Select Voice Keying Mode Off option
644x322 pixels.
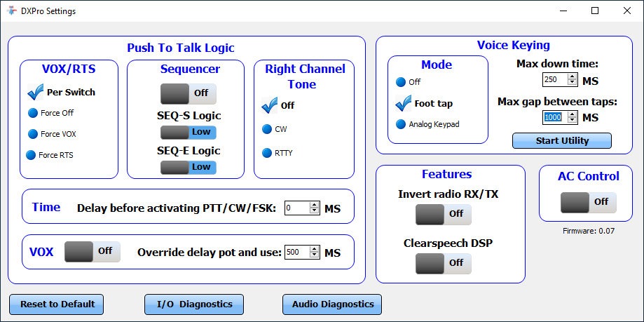[409, 82]
